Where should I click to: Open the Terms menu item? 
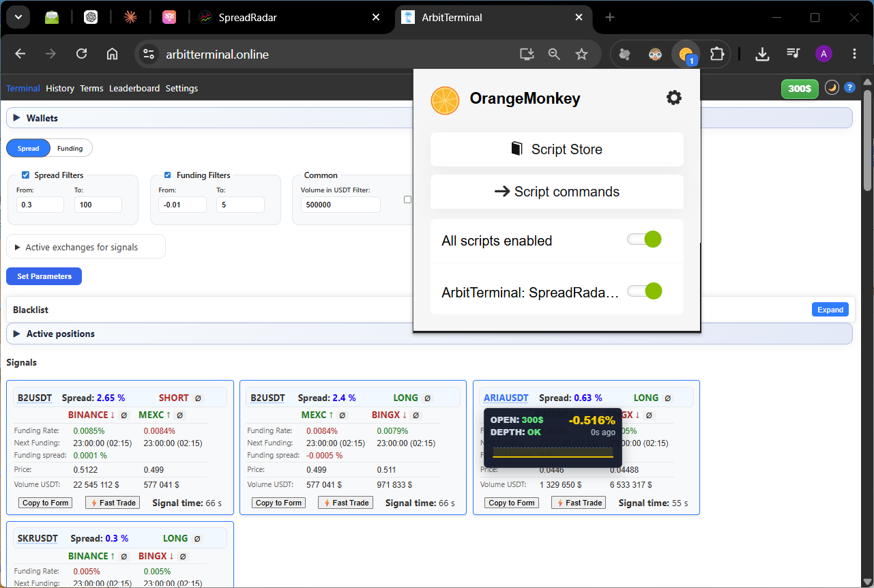coord(91,88)
